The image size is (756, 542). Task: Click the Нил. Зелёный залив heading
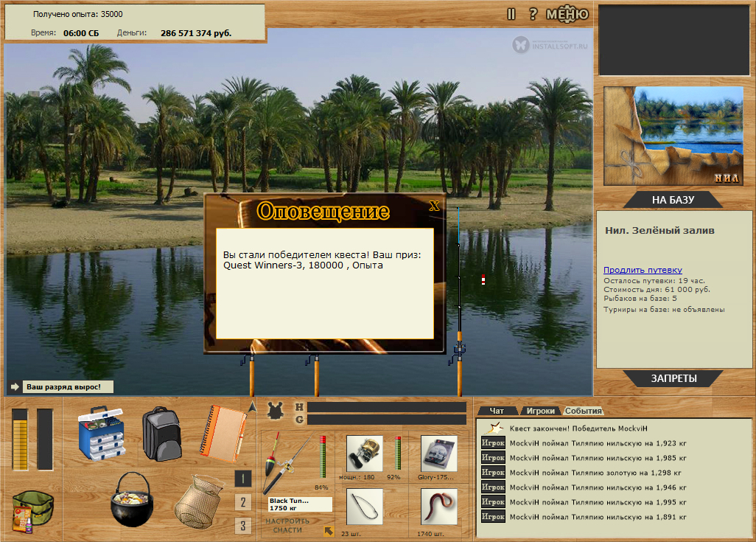click(x=659, y=231)
